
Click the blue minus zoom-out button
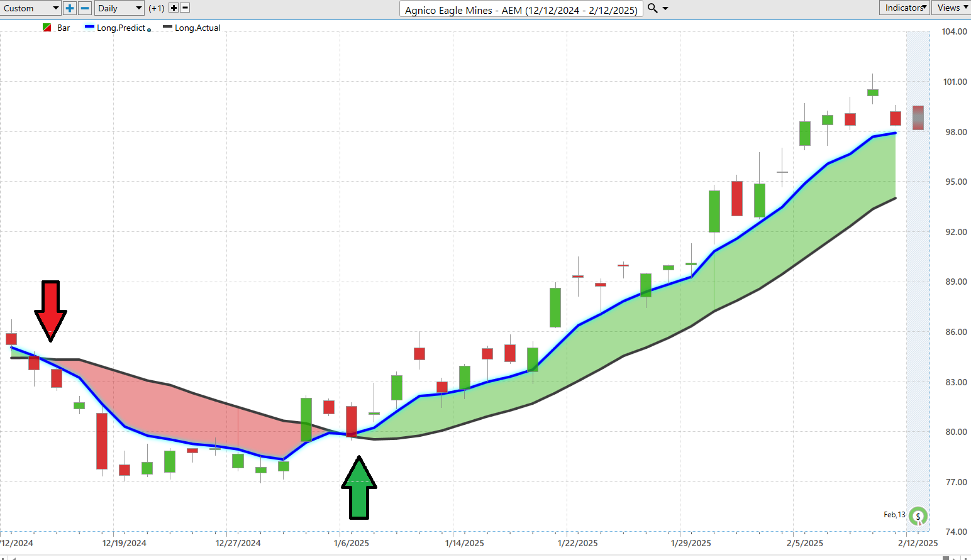click(85, 8)
